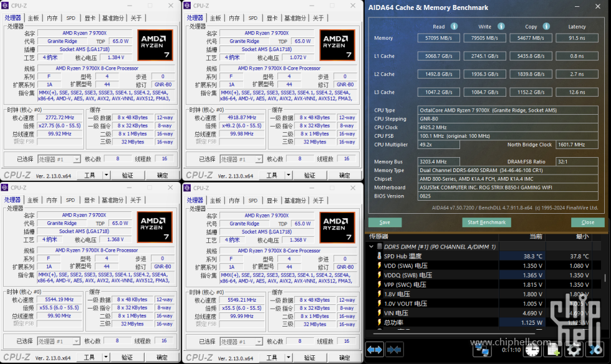The height and width of the screenshot is (364, 611).
Task: Click the Write info icon in AIDA64
Action: point(501,26)
